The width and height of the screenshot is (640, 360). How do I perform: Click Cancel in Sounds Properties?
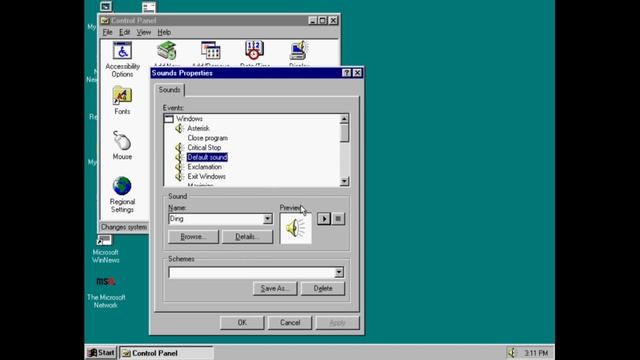click(x=290, y=323)
